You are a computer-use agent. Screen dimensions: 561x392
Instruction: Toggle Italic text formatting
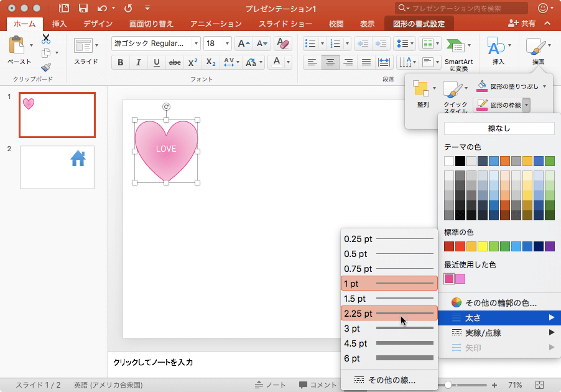(138, 62)
